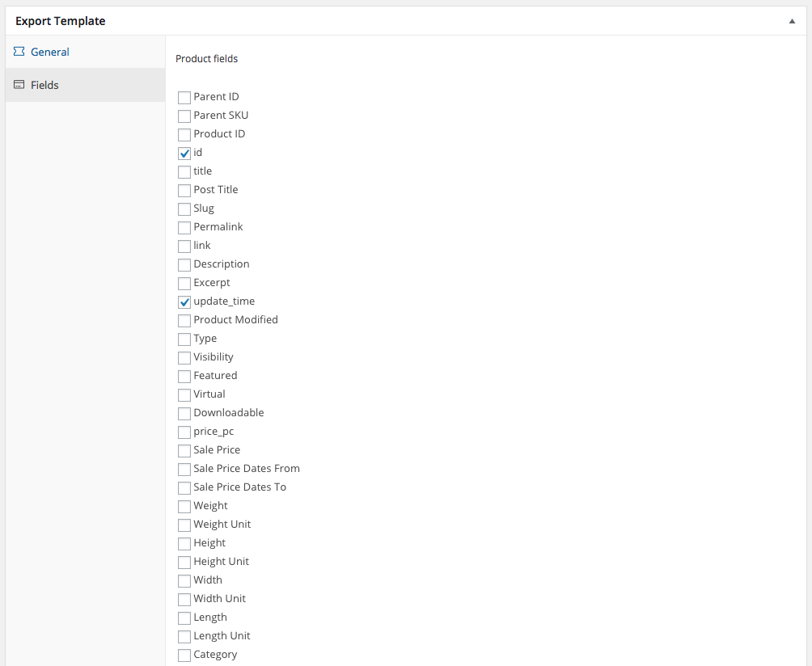Uncheck the update_time checkbox
Screen dimensions: 812x666
point(184,302)
